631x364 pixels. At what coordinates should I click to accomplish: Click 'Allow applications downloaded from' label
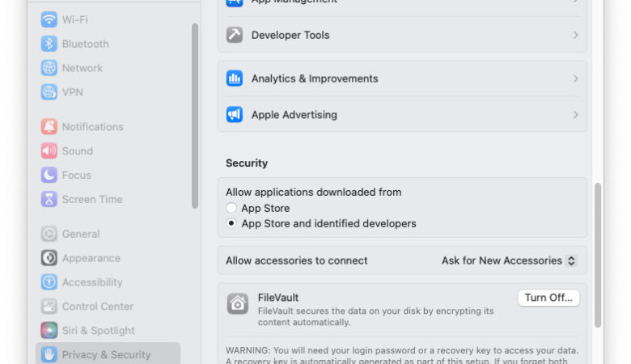[314, 193]
